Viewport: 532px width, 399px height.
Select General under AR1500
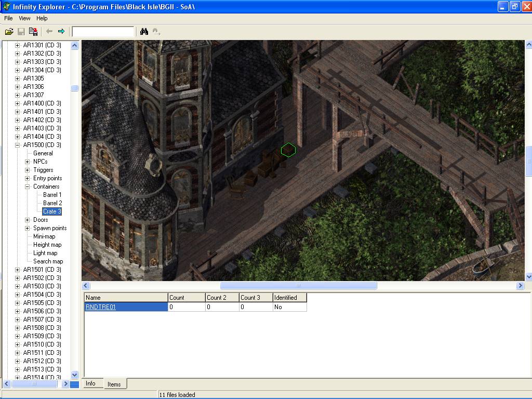(x=43, y=153)
